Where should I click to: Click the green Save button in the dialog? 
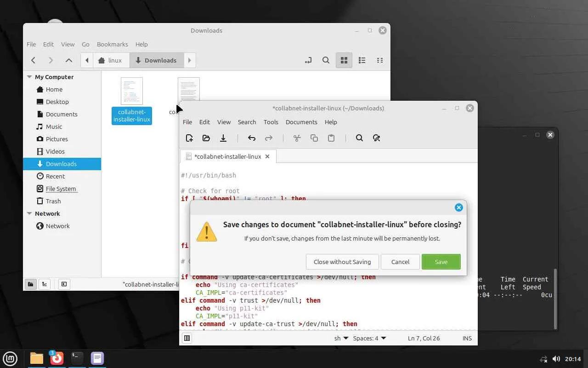tap(441, 262)
